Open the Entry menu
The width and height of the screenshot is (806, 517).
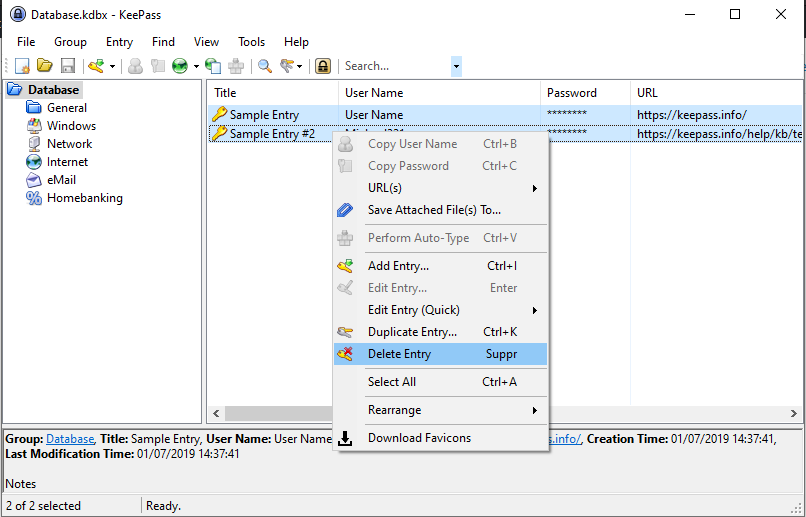pos(119,42)
